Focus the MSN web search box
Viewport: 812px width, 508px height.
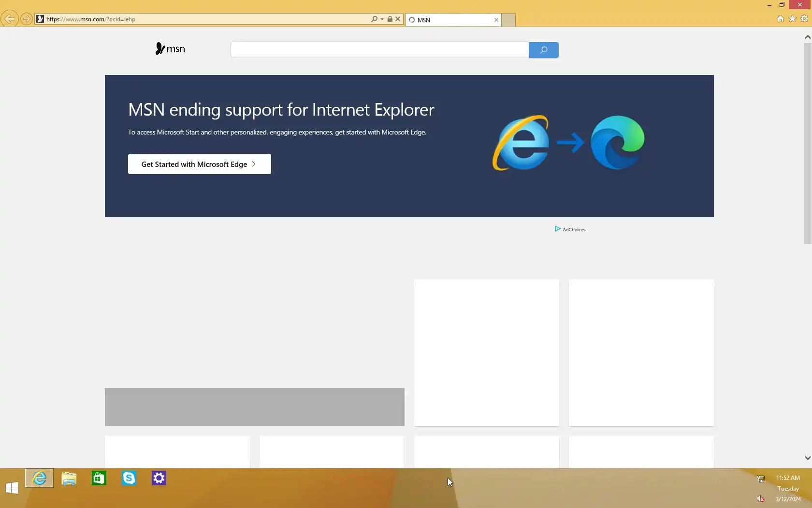[x=379, y=50]
